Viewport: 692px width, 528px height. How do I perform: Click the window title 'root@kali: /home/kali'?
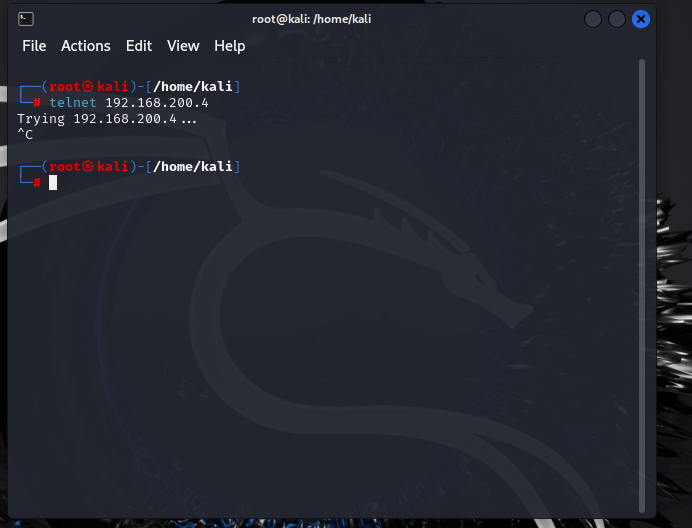311,19
